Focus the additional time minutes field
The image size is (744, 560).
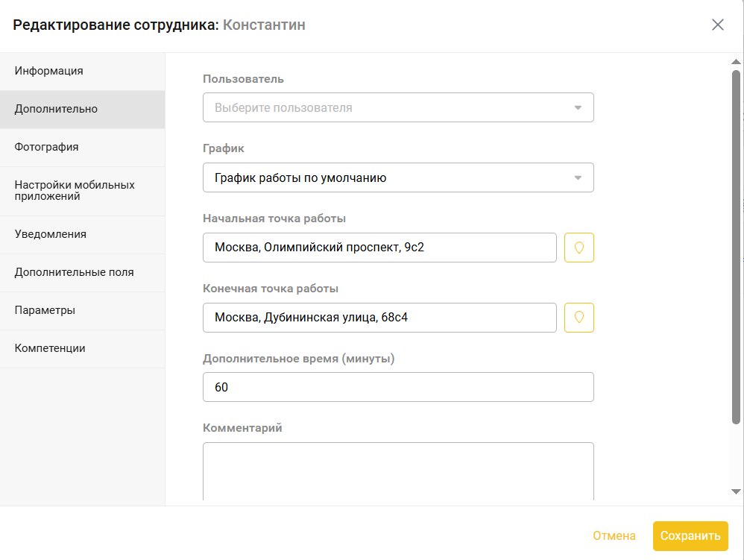[398, 387]
